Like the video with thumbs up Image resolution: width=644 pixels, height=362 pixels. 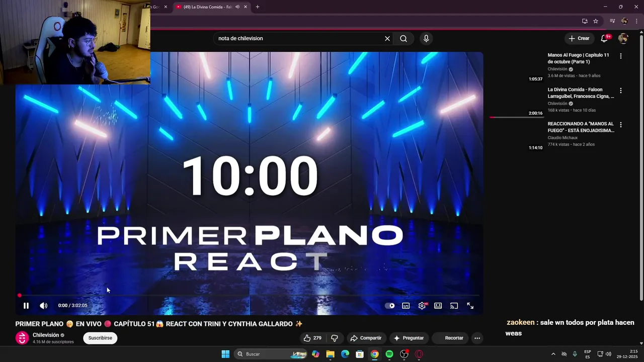point(312,338)
